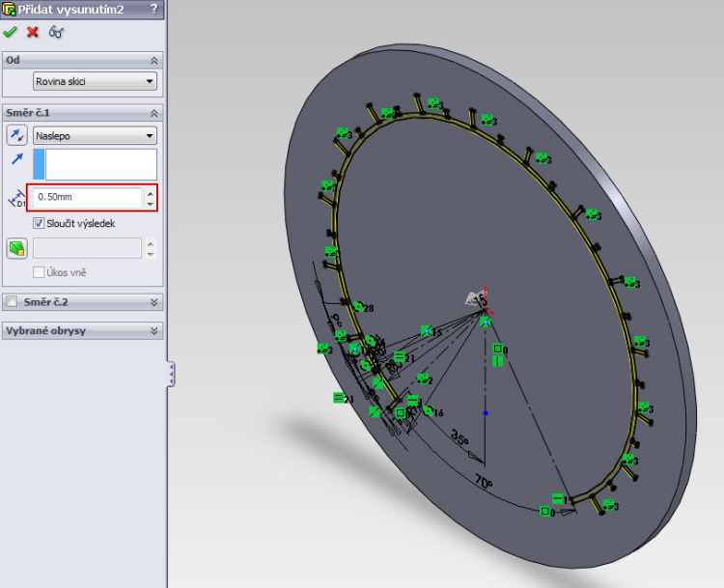This screenshot has width=724, height=588.
Task: Click the vertical relation icon on centerline
Action: click(497, 361)
